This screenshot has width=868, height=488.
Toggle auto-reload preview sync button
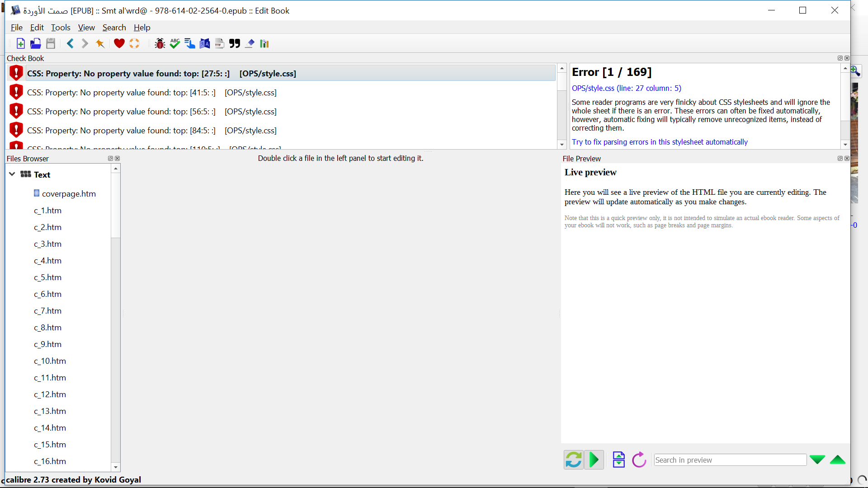pos(573,460)
